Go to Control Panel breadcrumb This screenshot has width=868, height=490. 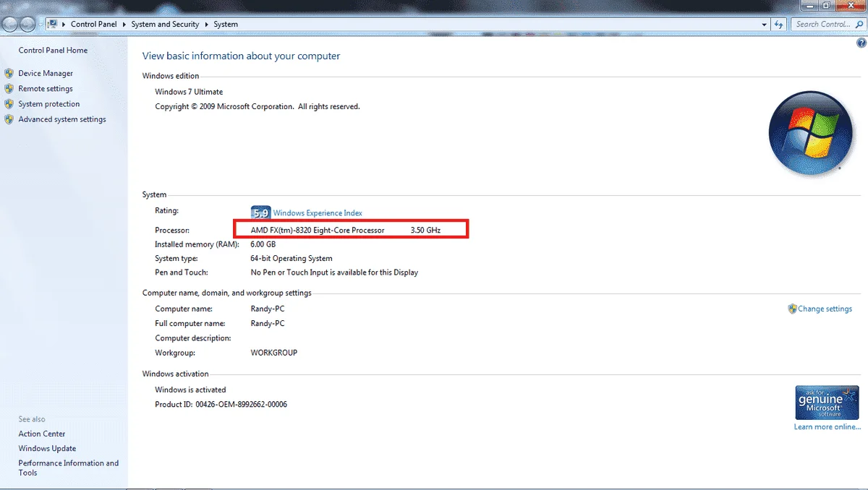coord(93,24)
